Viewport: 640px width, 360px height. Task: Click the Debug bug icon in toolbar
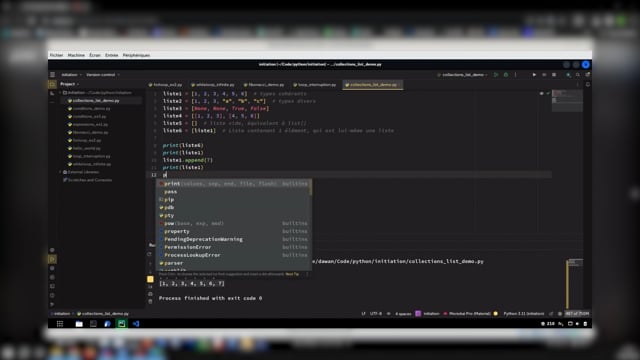pyautogui.click(x=506, y=75)
